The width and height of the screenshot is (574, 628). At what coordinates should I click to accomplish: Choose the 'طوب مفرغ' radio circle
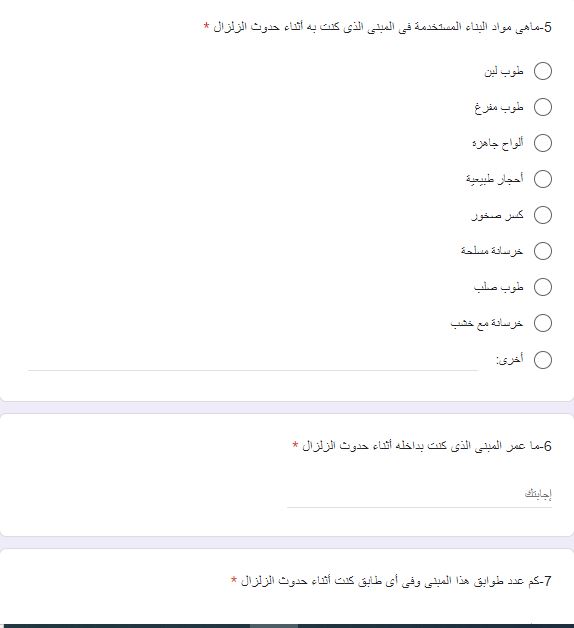tap(543, 107)
